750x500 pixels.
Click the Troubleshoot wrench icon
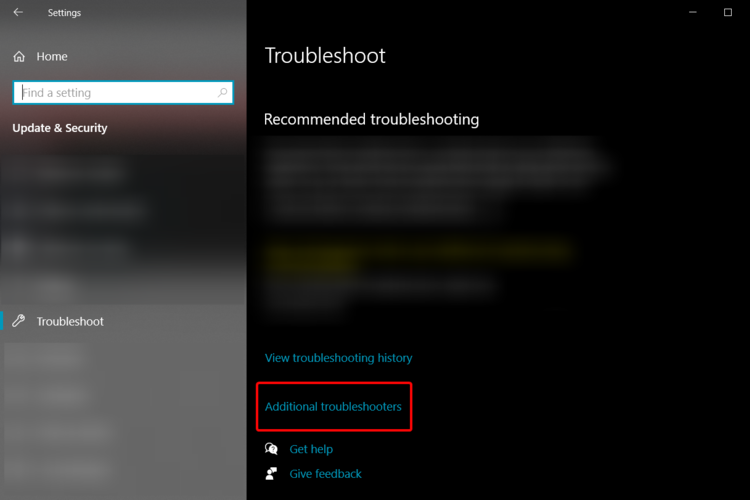pyautogui.click(x=19, y=321)
